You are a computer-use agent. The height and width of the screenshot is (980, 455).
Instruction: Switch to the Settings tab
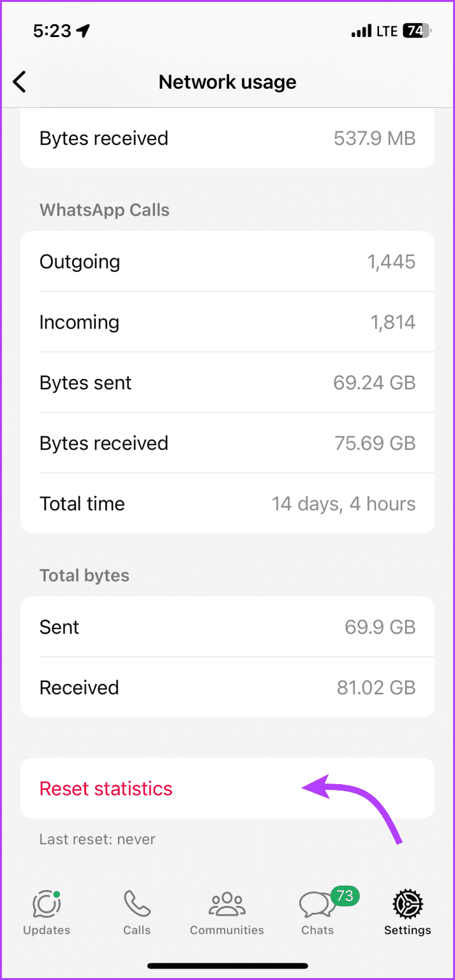[407, 912]
